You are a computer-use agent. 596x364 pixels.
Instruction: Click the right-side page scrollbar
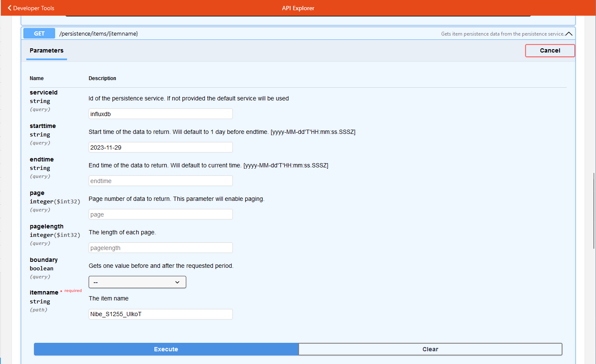(593, 212)
